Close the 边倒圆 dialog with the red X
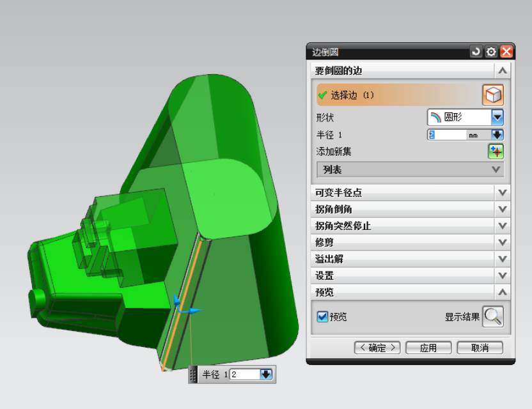The height and width of the screenshot is (409, 532). click(506, 52)
